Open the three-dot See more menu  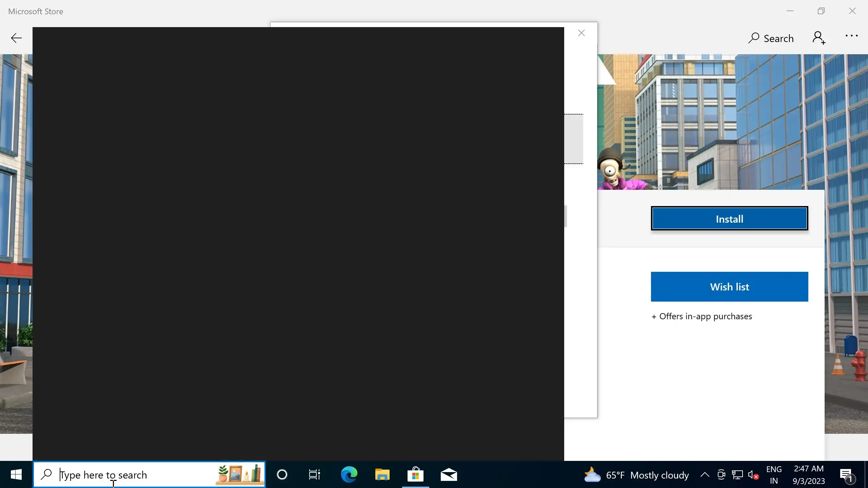851,36
